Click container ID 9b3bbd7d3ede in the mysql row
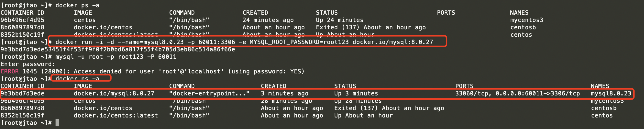 23,93
